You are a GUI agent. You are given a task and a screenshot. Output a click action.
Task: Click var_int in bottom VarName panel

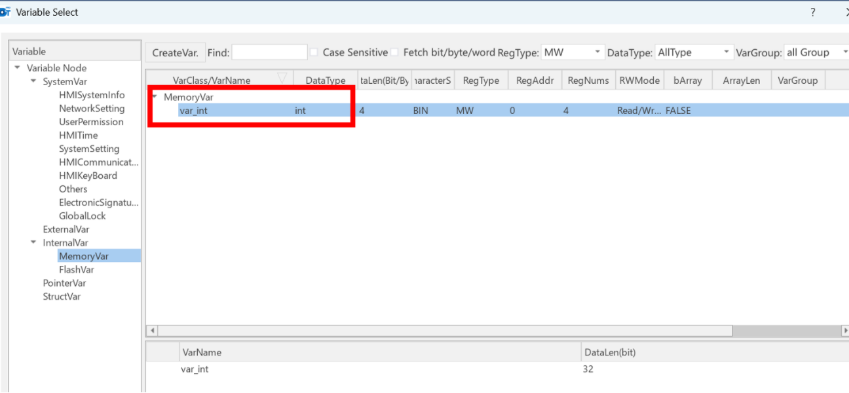[x=195, y=369]
